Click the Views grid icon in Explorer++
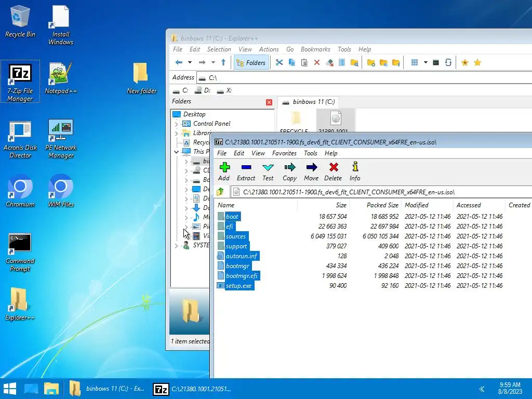This screenshot has height=399, width=532. pos(414,62)
